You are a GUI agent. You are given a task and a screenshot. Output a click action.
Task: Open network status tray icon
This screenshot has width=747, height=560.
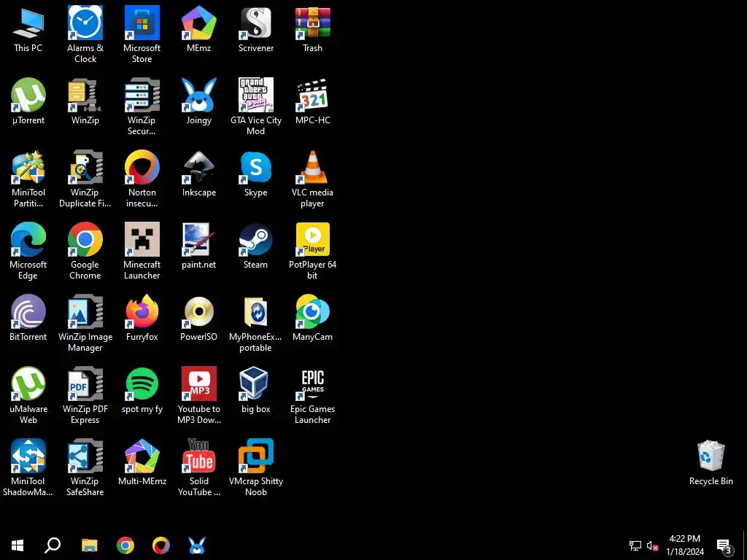pos(635,545)
